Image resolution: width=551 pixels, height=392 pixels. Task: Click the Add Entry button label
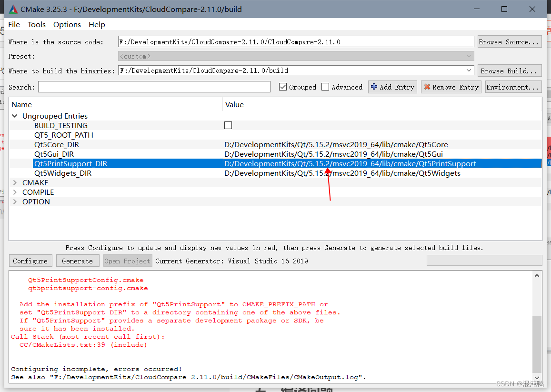coord(397,87)
